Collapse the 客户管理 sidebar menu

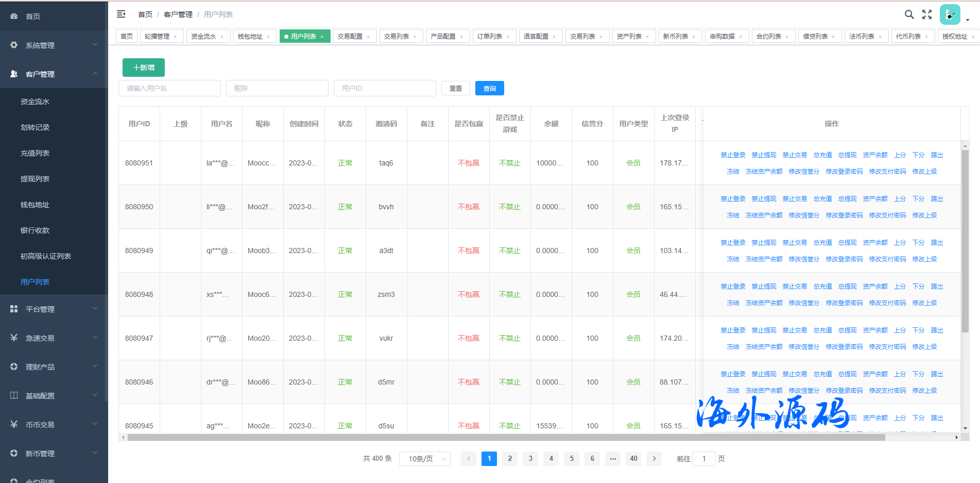click(x=54, y=74)
